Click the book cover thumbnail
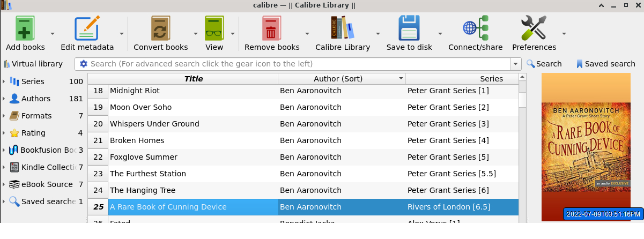 point(586,145)
